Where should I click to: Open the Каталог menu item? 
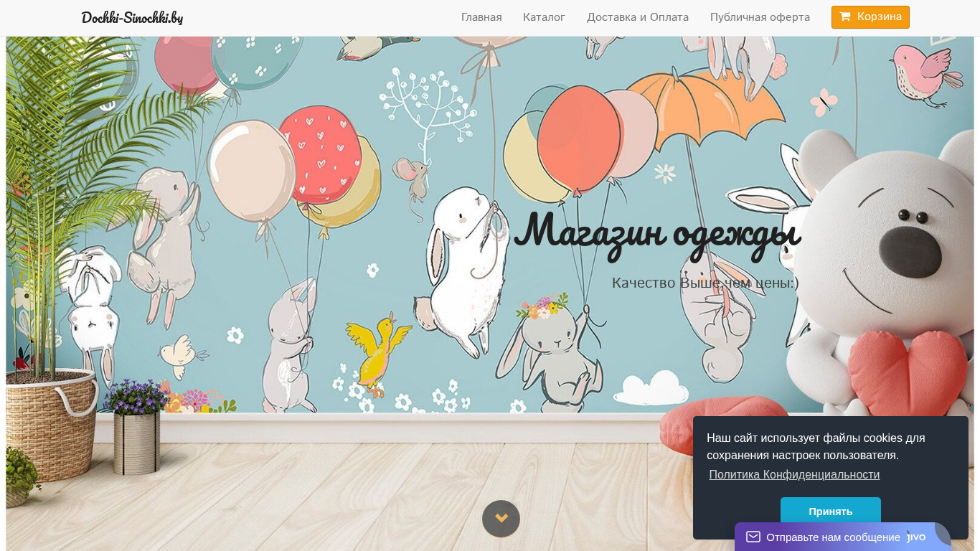pos(544,17)
